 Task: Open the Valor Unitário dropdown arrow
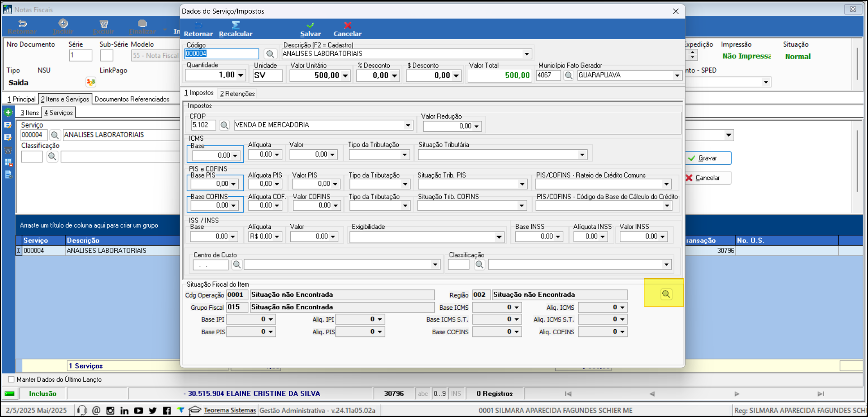[345, 76]
